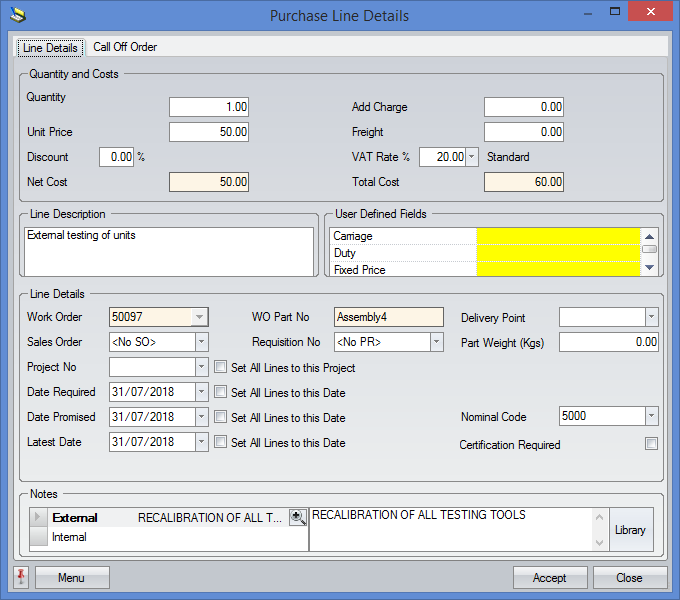Click the scroll-up arrow in the notes text box
This screenshot has height=600, width=680.
coord(599,517)
